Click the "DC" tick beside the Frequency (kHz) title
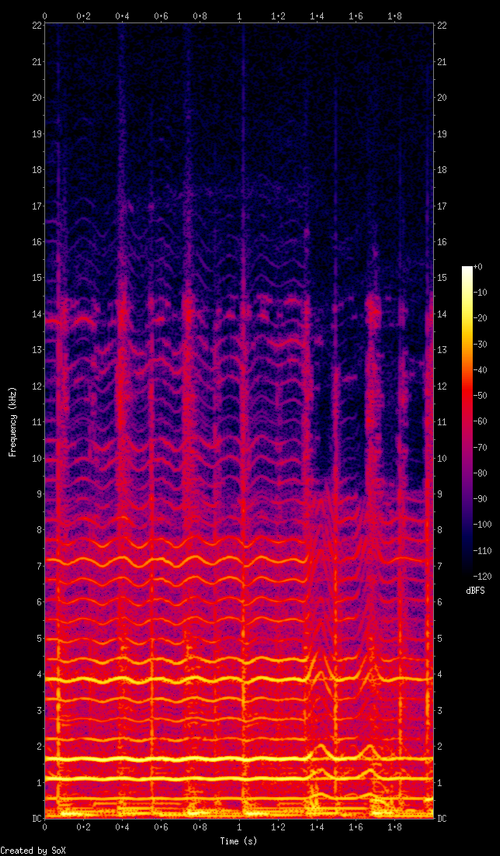 pos(35,818)
